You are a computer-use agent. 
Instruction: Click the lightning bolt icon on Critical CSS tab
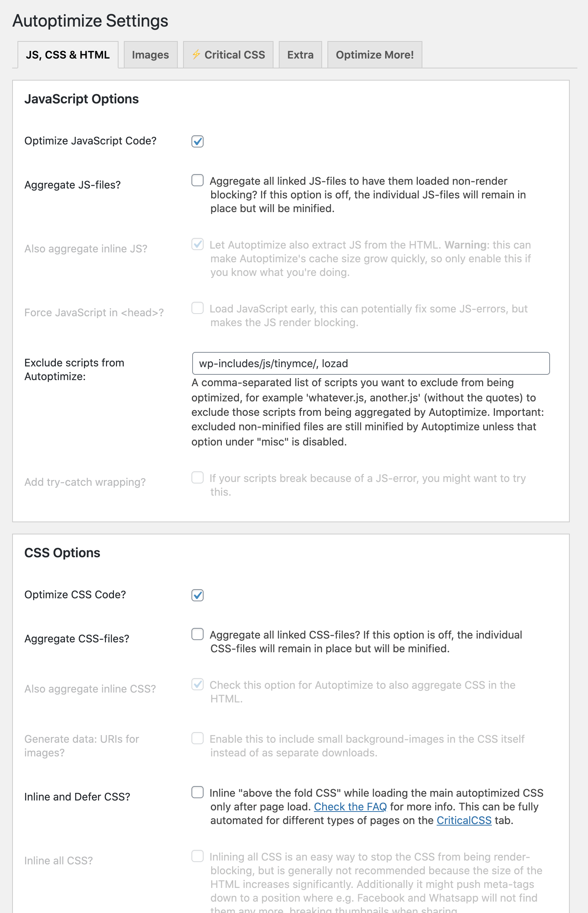196,54
